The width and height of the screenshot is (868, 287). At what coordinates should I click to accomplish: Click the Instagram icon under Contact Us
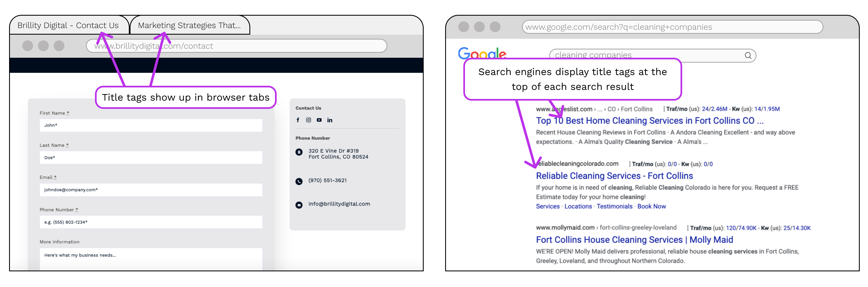308,120
